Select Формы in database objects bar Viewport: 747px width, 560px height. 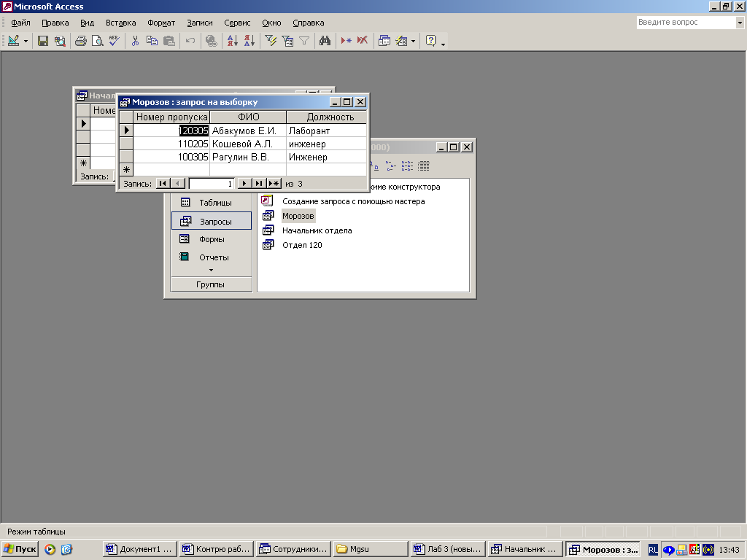[x=211, y=239]
